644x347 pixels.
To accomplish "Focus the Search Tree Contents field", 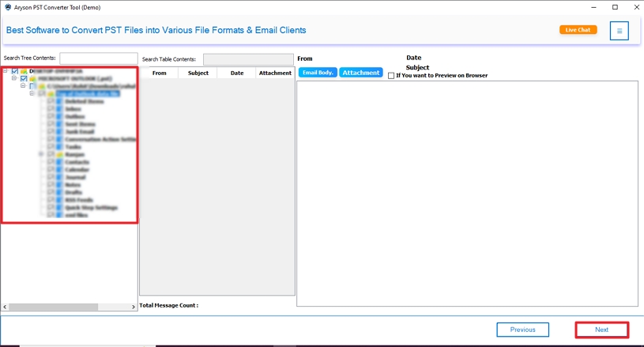I will pyautogui.click(x=99, y=58).
